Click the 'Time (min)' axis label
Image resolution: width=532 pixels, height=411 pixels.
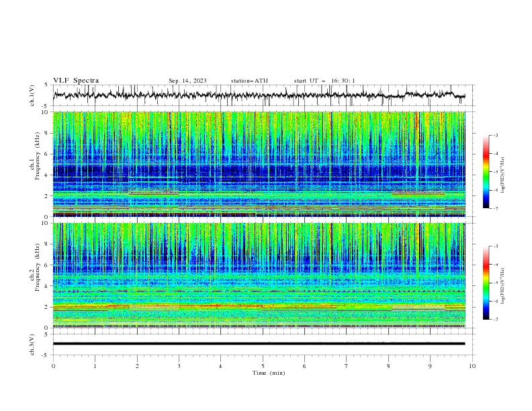click(x=269, y=373)
